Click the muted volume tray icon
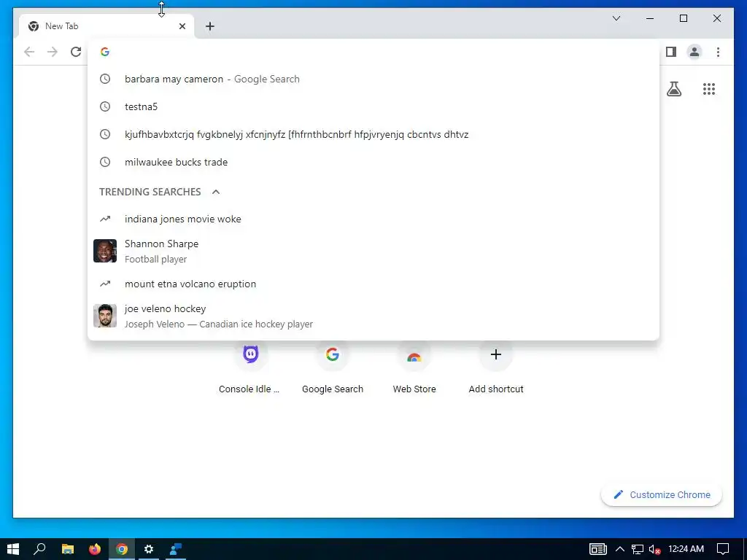The width and height of the screenshot is (747, 560). pyautogui.click(x=654, y=549)
